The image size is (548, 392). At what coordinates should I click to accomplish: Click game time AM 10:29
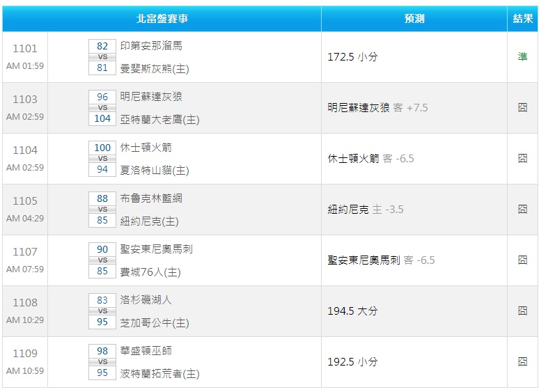pyautogui.click(x=25, y=320)
